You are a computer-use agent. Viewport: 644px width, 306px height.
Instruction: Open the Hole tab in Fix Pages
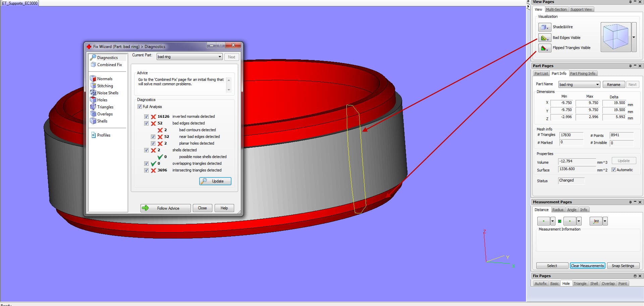coord(566,283)
